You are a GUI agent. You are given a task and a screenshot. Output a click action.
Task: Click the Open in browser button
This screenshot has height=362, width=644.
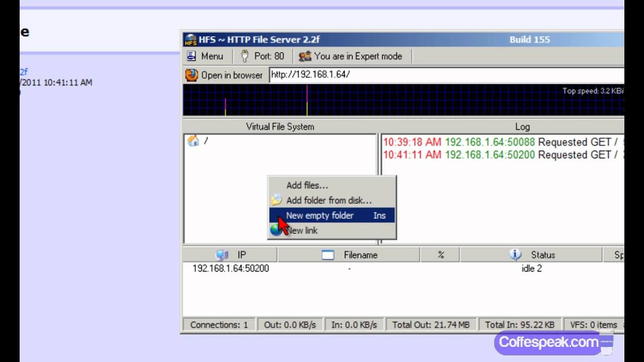(224, 75)
